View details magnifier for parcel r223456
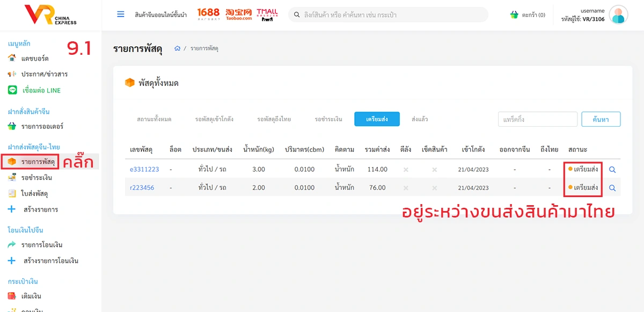Screen dimensions: 644x312 pos(612,188)
